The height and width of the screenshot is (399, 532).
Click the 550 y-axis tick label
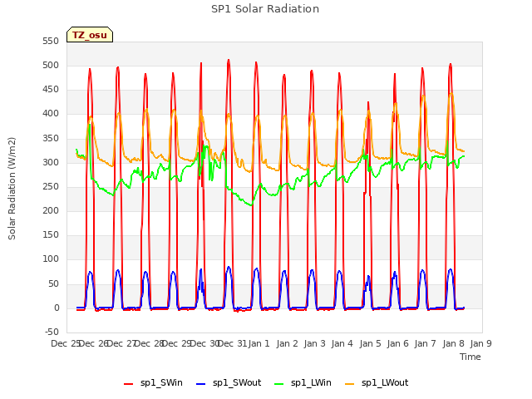click(51, 41)
